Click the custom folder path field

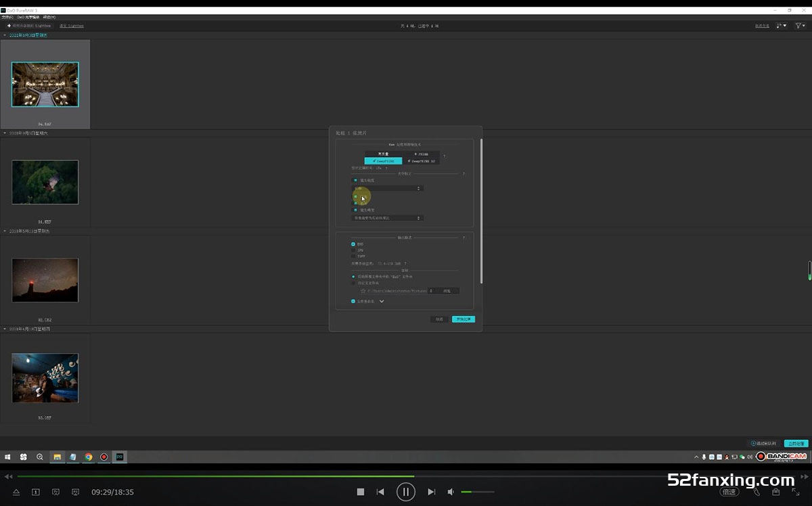[397, 291]
